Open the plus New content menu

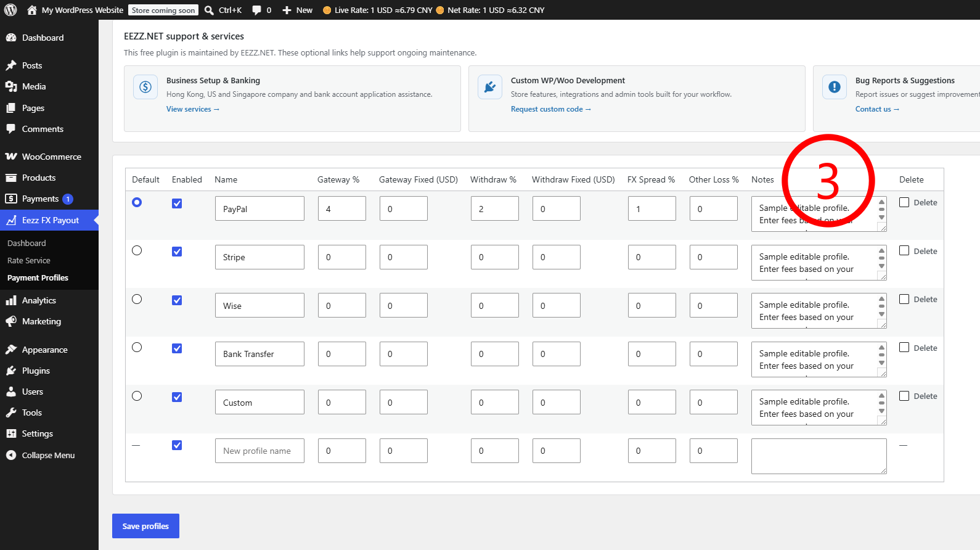297,10
